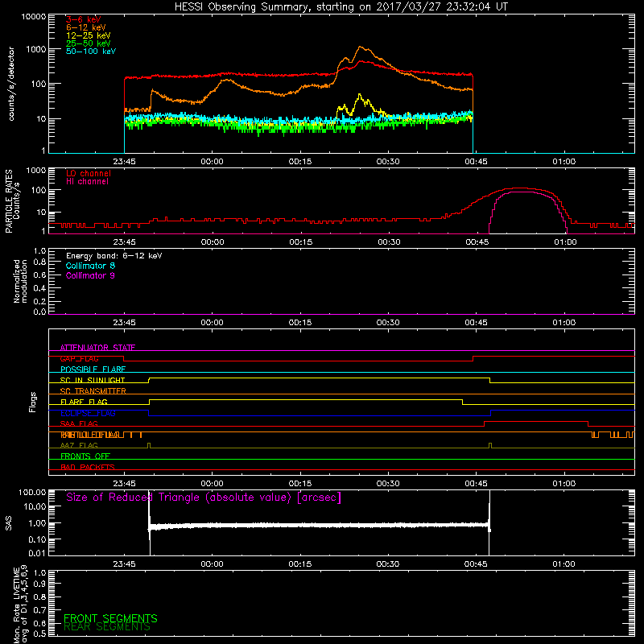
Task: Click the ATTENUATOR_STATE flag label
Action: (x=97, y=348)
